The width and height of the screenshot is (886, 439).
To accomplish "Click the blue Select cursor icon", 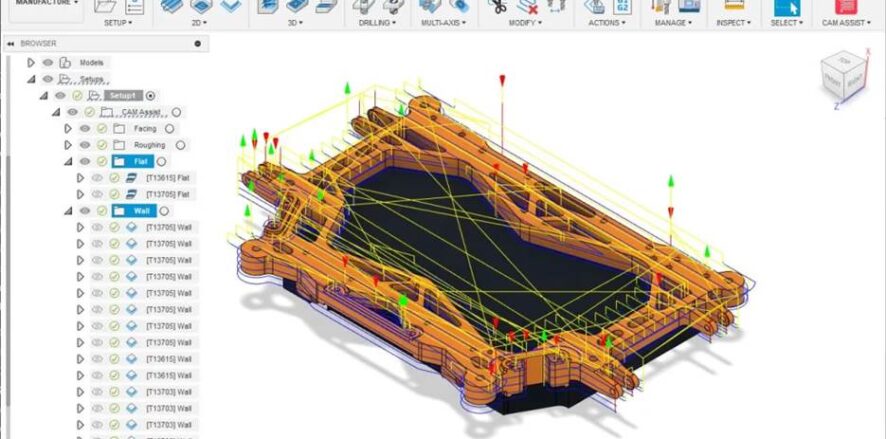I will pos(787,6).
